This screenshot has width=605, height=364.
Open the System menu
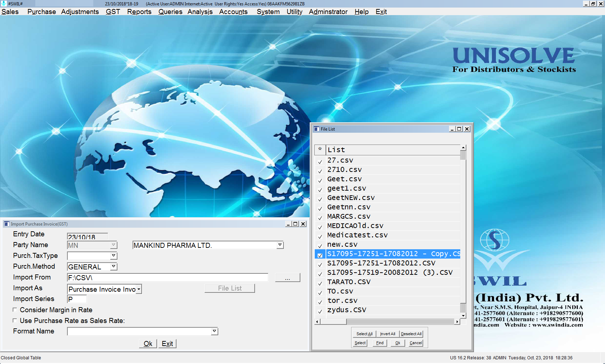[x=268, y=12]
